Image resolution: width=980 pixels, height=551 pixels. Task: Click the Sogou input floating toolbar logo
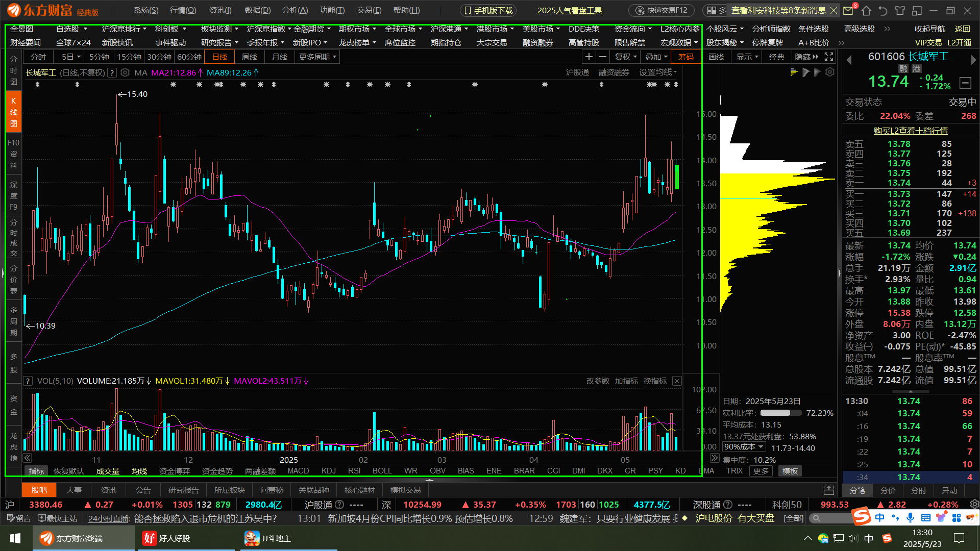(x=862, y=516)
